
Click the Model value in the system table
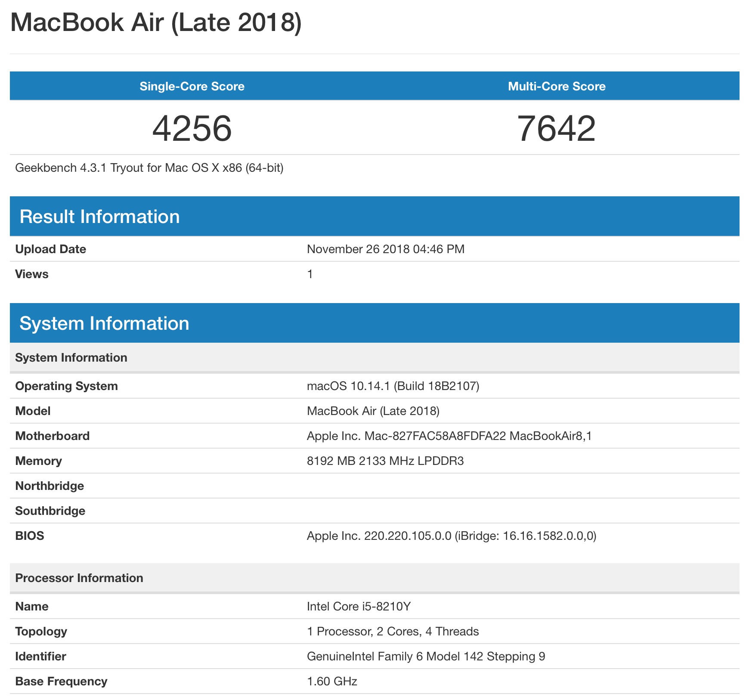tap(373, 411)
